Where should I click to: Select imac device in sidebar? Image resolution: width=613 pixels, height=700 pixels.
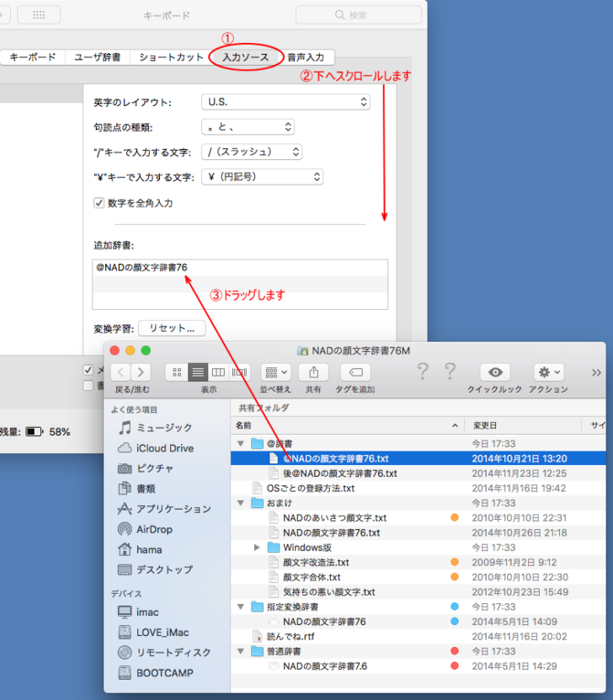pyautogui.click(x=138, y=612)
